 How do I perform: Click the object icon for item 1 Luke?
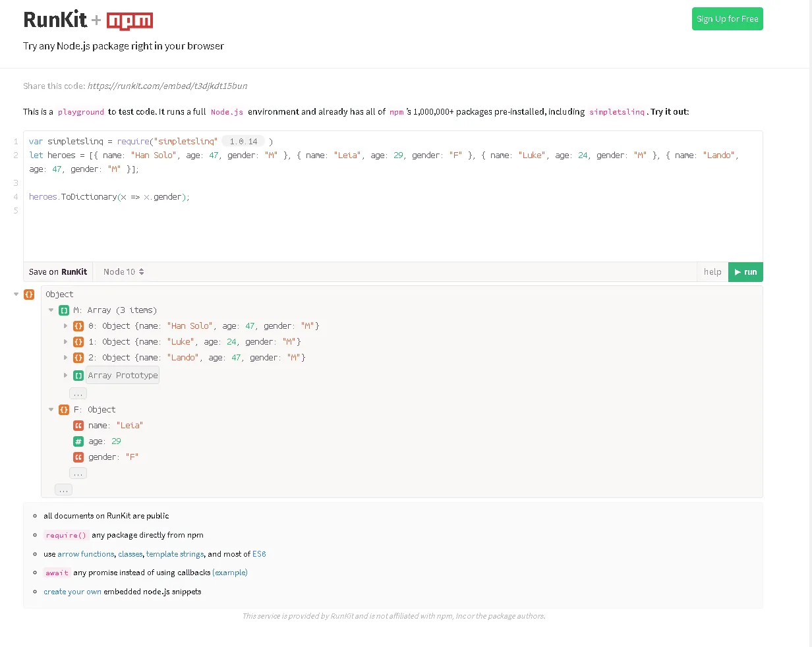coord(78,342)
